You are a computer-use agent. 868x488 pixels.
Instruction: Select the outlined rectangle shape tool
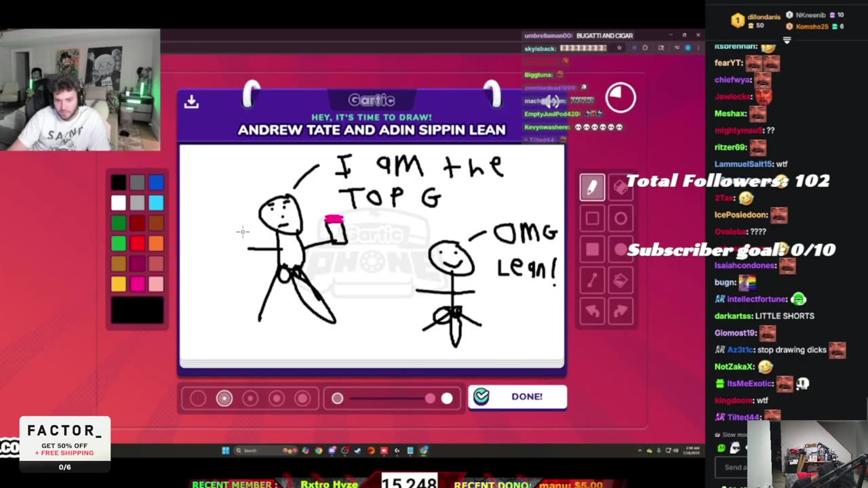[x=592, y=218]
